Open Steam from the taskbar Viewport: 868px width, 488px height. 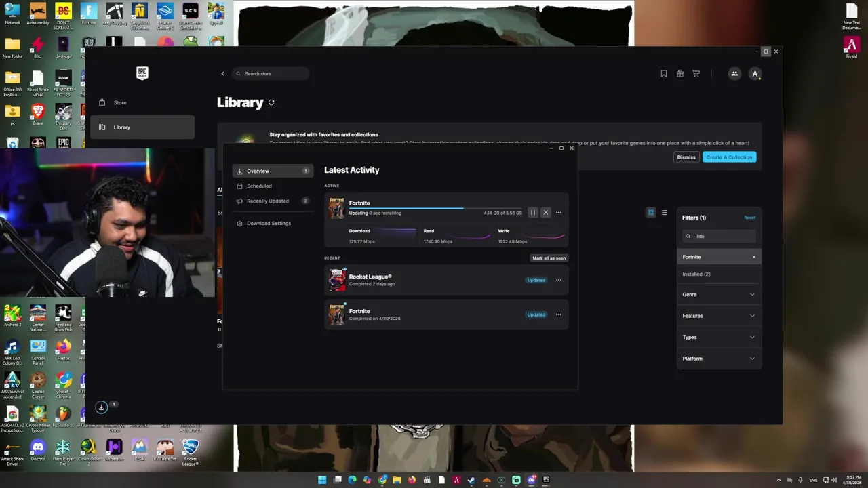pos(471,480)
